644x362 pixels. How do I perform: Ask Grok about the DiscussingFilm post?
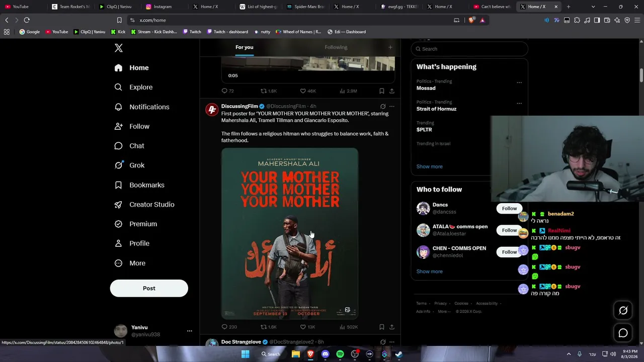pos(383,107)
